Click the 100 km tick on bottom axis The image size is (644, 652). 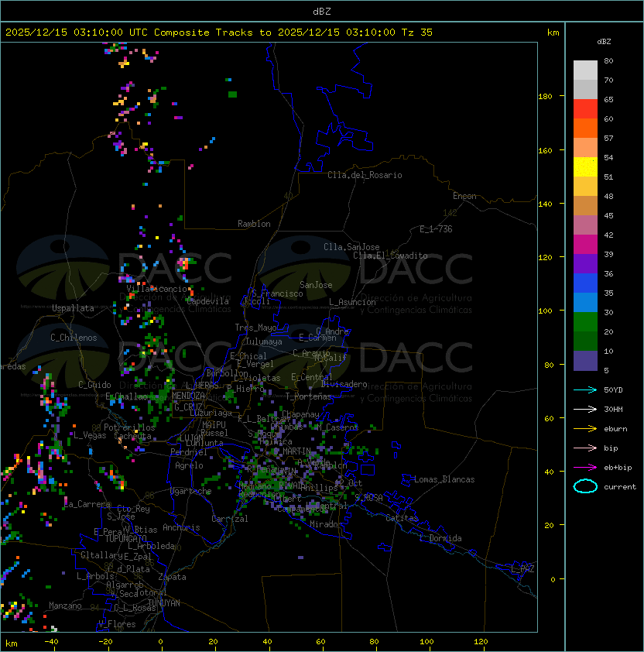428,642
